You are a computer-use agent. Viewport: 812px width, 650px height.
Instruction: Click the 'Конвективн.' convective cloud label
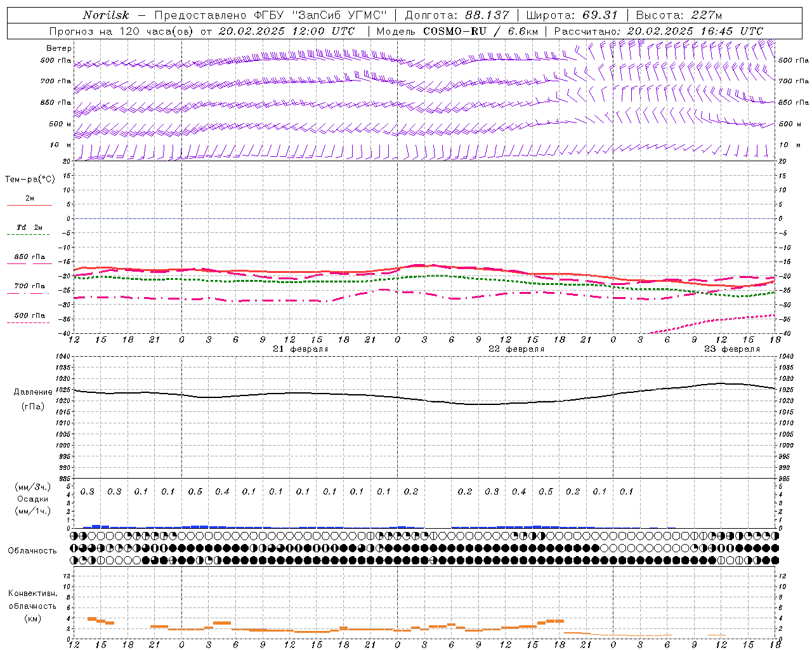(33, 594)
